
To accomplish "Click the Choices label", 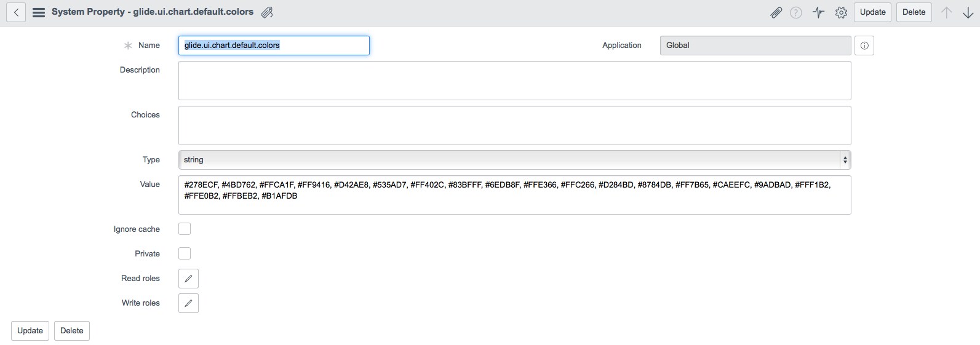I will 145,115.
